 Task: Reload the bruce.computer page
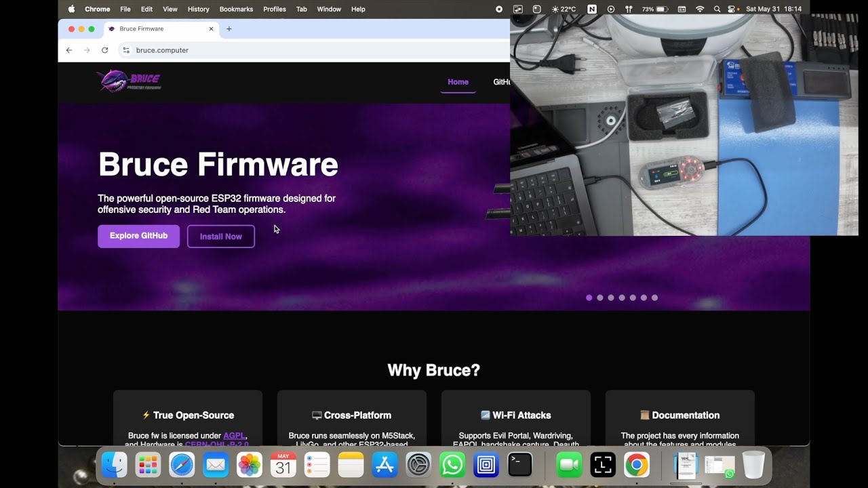105,50
